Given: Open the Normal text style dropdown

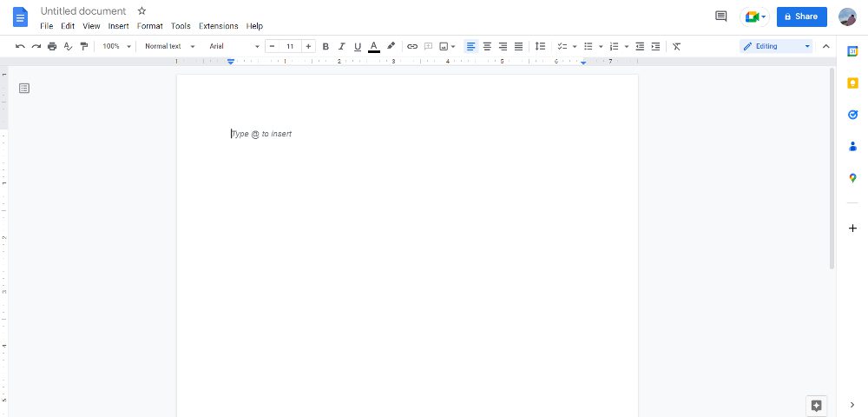Looking at the screenshot, I should point(170,47).
